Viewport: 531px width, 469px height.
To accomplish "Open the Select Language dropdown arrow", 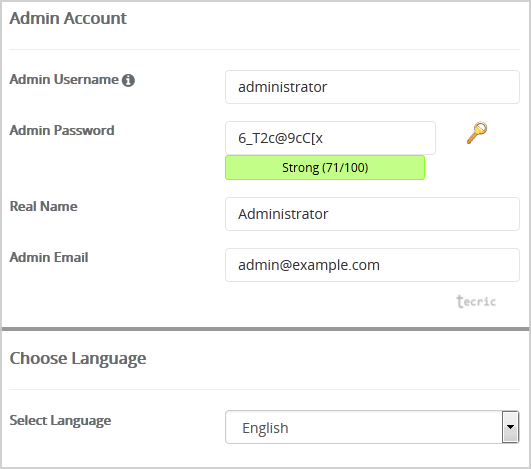I will click(x=510, y=427).
